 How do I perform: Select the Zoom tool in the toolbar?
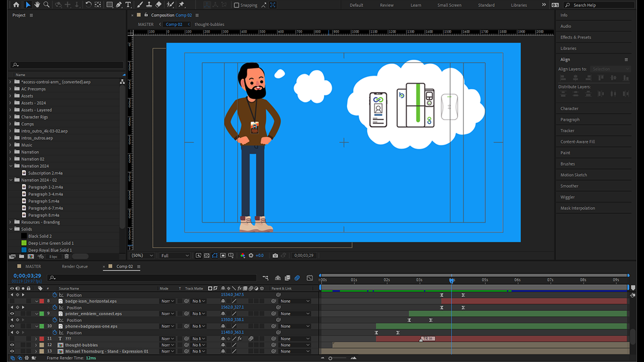(46, 5)
